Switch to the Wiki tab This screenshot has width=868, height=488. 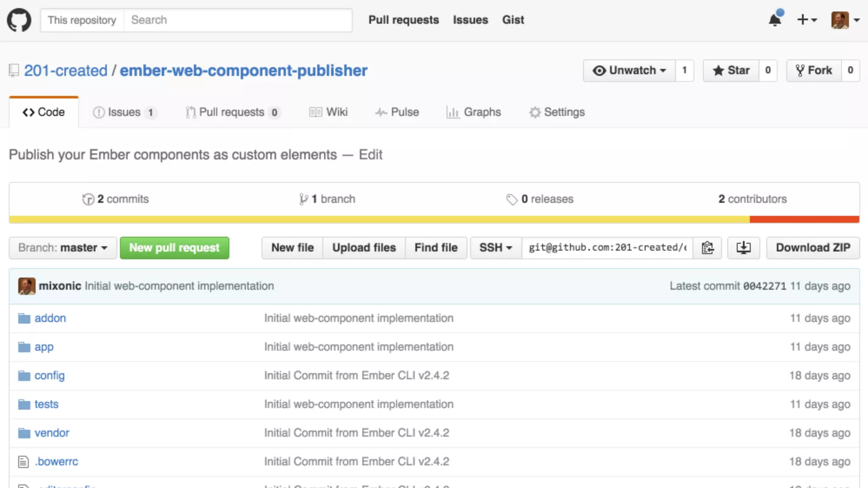point(328,112)
